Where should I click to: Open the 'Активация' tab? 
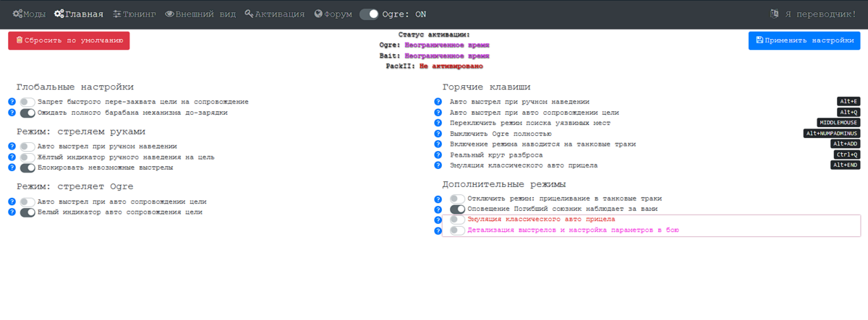point(275,14)
